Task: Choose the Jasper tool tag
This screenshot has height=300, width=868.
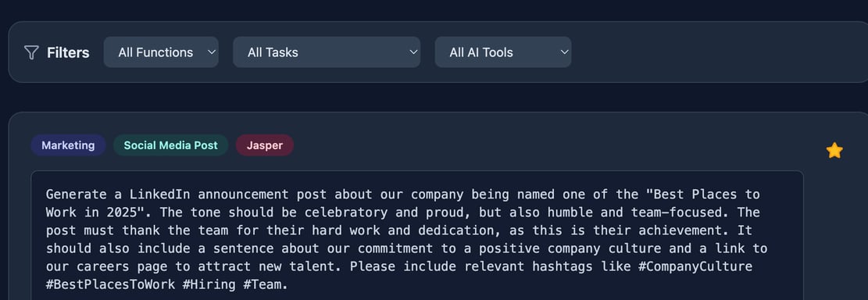Action: pyautogui.click(x=265, y=145)
